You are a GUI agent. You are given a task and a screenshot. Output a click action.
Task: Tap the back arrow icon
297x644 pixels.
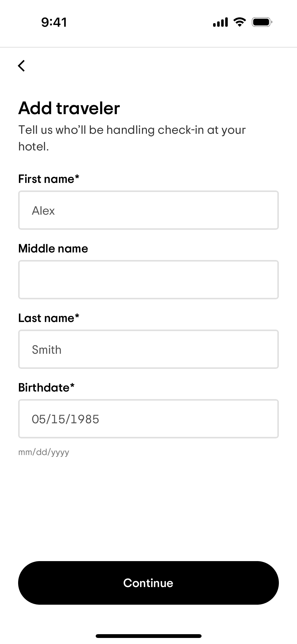pos(22,66)
